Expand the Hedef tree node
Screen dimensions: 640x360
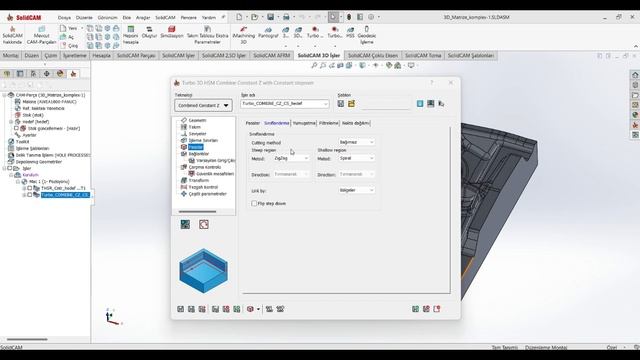(x=11, y=122)
